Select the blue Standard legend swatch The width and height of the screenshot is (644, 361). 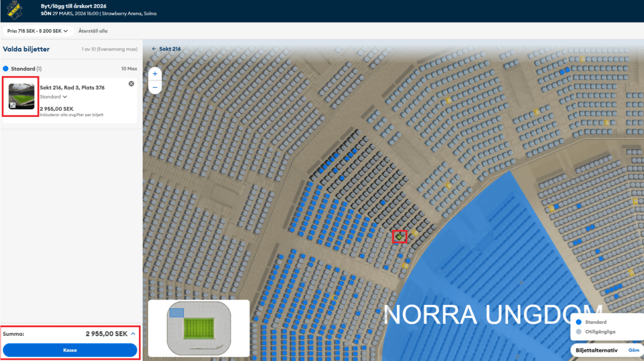579,322
